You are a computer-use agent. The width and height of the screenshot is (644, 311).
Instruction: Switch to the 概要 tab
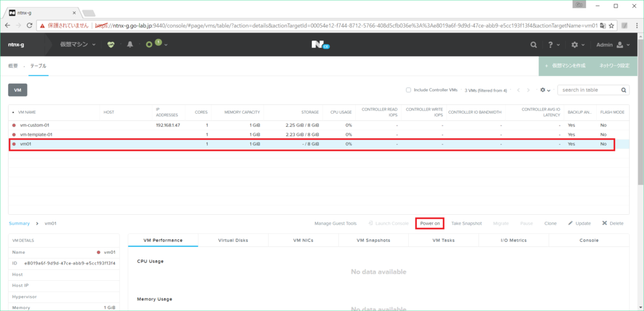point(13,66)
